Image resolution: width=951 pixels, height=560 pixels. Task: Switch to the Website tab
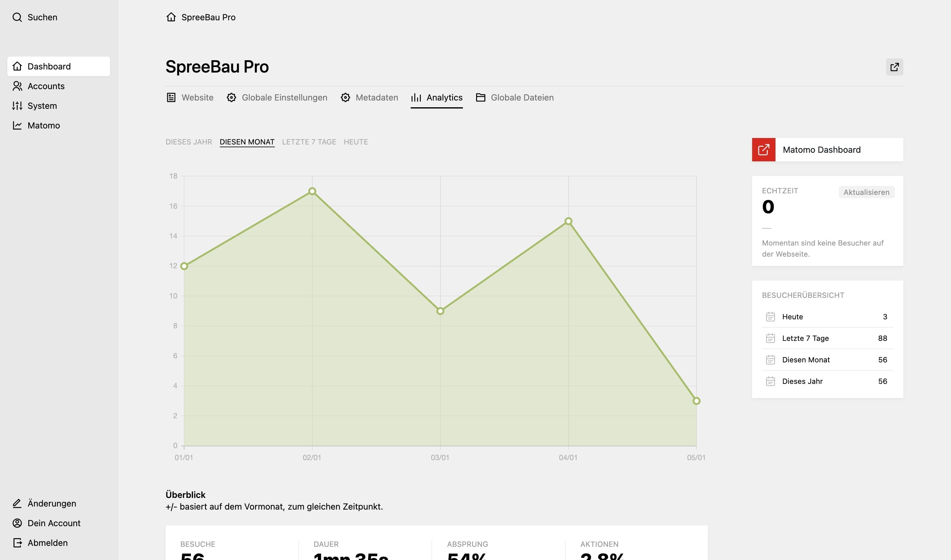pos(190,97)
